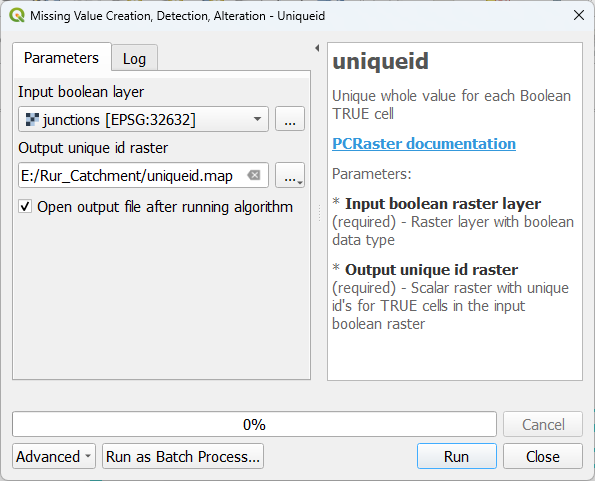Open the Advanced dropdown menu
595x481 pixels.
tap(54, 456)
